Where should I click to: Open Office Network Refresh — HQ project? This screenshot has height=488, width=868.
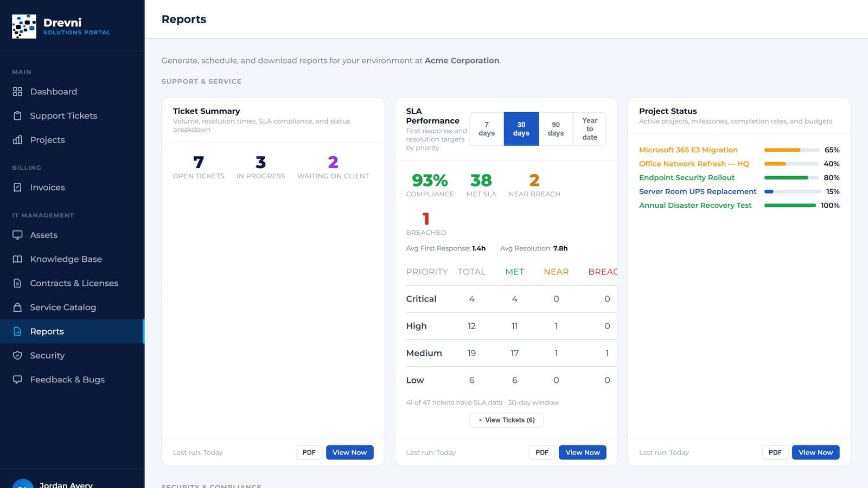click(694, 164)
